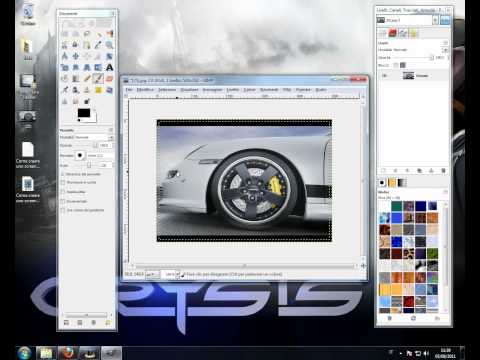480x360 pixels.
Task: Select the Dodge/Burn tool
Action: pos(87,101)
